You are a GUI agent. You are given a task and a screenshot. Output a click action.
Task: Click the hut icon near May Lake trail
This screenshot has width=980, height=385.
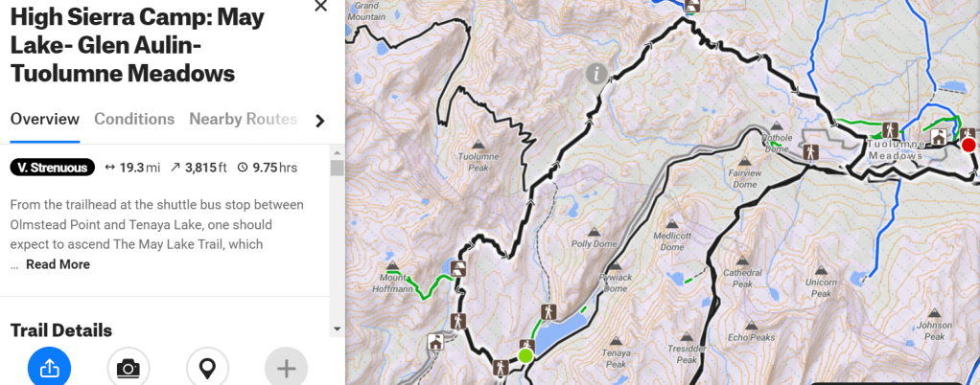[x=435, y=342]
